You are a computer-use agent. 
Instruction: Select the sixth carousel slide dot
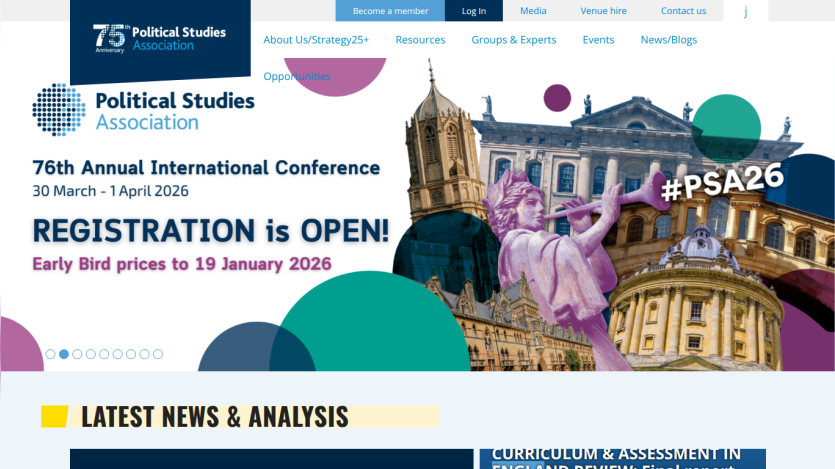point(118,354)
